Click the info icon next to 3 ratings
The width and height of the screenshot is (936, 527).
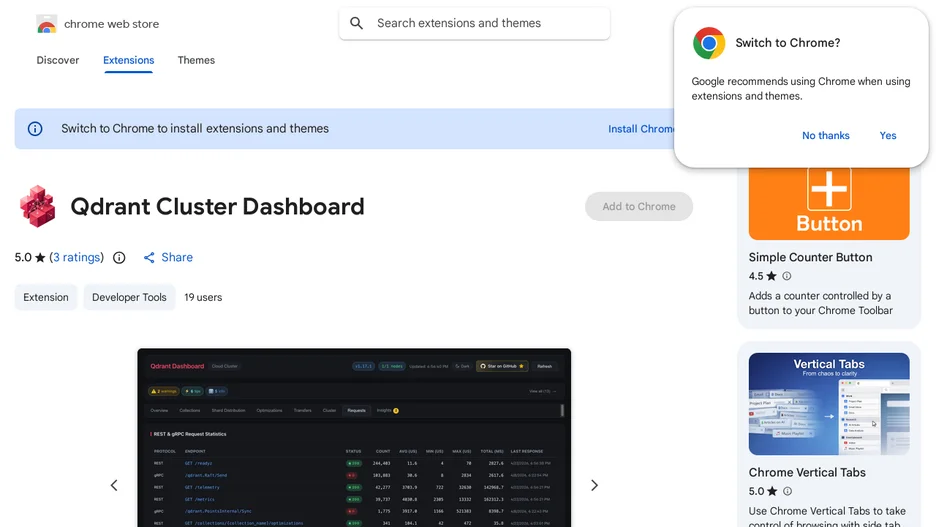119,258
